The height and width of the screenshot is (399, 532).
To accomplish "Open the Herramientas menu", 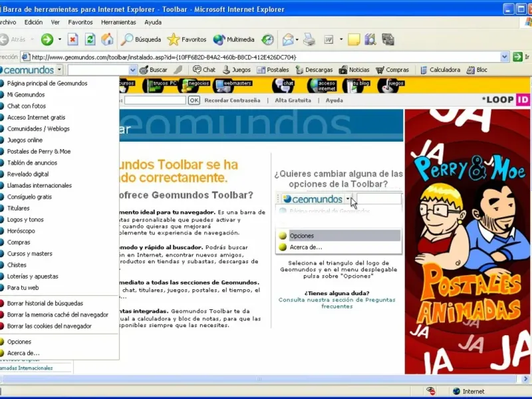I will [x=118, y=23].
